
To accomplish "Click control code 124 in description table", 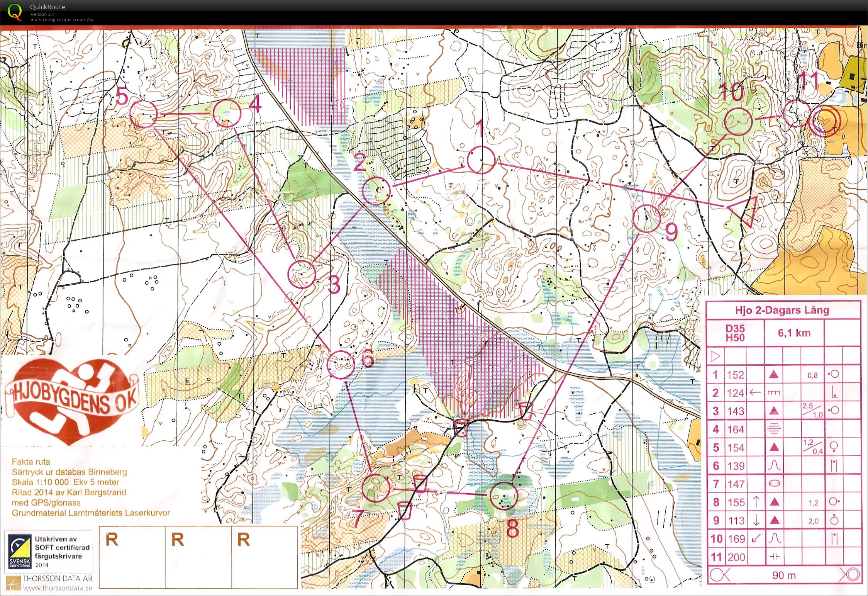I will (735, 393).
